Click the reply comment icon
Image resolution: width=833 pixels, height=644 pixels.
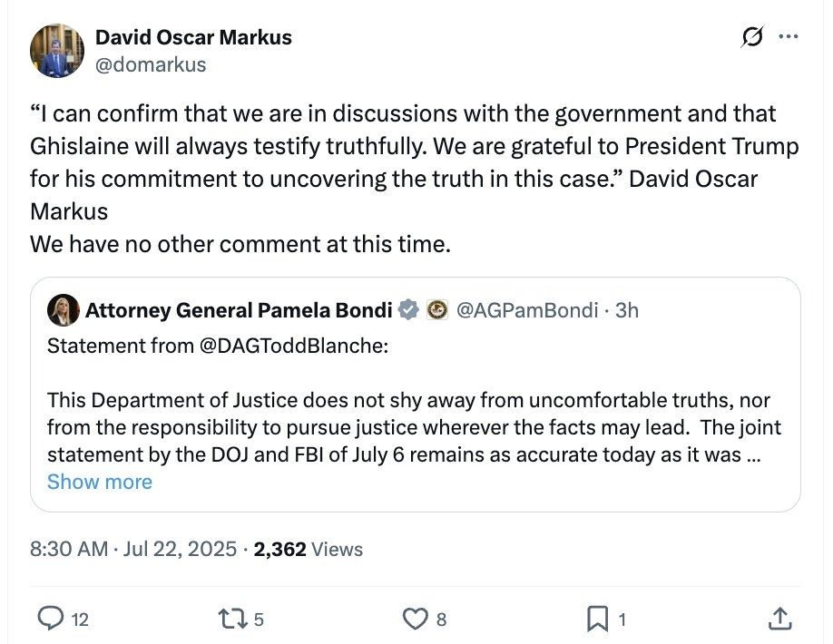[x=52, y=619]
